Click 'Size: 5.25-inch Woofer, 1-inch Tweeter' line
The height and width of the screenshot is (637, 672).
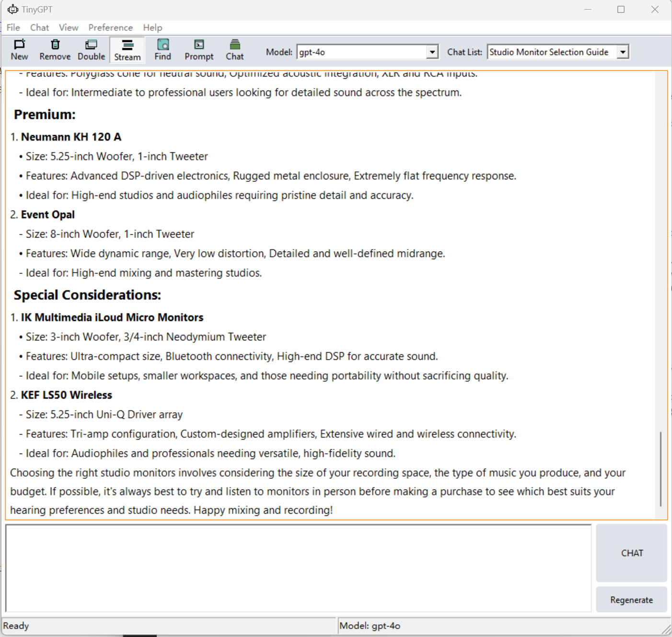pos(117,156)
